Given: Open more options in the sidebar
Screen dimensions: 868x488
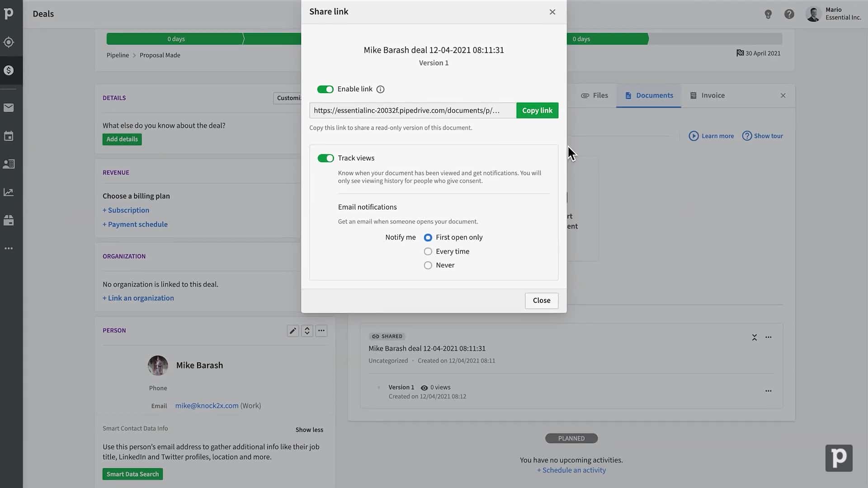Looking at the screenshot, I should pyautogui.click(x=9, y=248).
